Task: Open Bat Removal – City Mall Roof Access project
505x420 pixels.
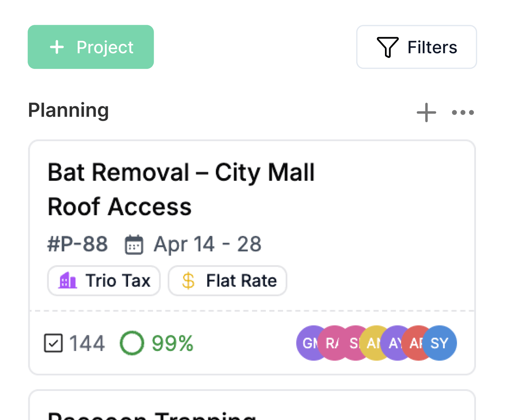Action: pyautogui.click(x=181, y=189)
